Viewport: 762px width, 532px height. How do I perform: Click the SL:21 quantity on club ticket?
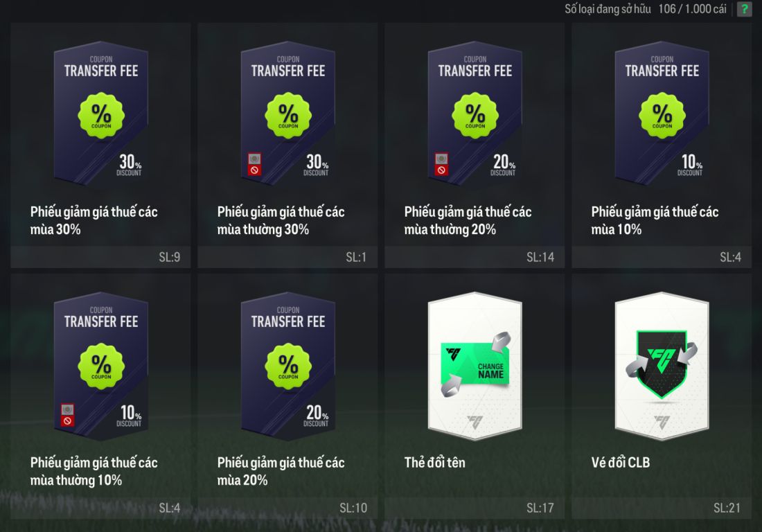tap(727, 508)
